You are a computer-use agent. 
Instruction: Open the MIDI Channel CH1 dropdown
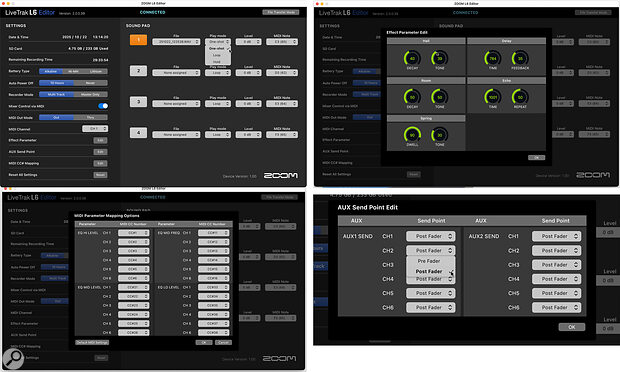(95, 128)
